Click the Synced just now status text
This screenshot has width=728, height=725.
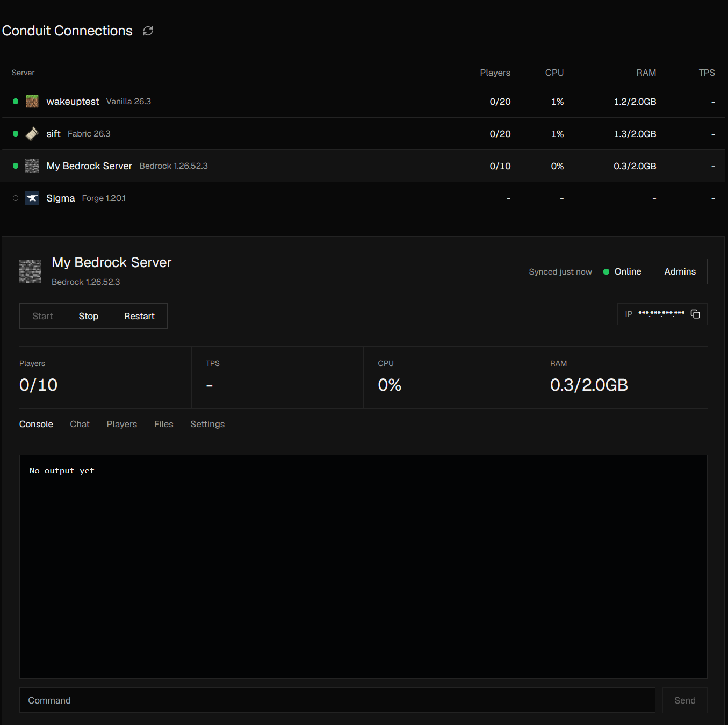click(560, 272)
